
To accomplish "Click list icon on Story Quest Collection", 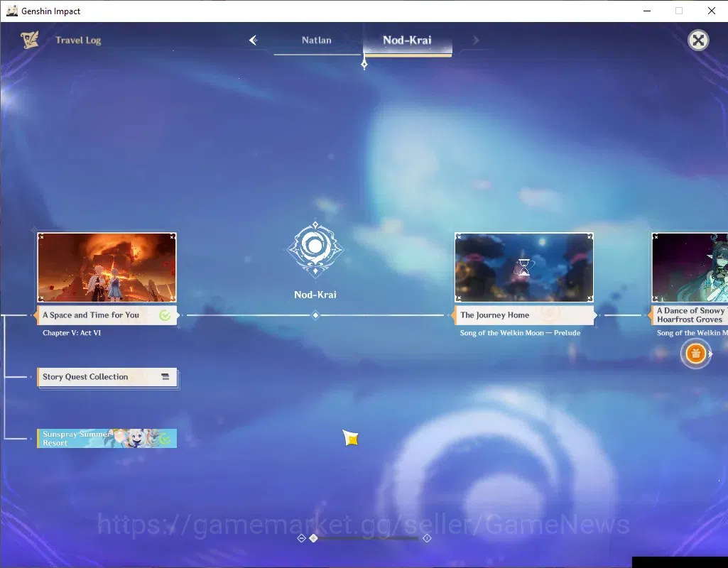I will tap(165, 377).
